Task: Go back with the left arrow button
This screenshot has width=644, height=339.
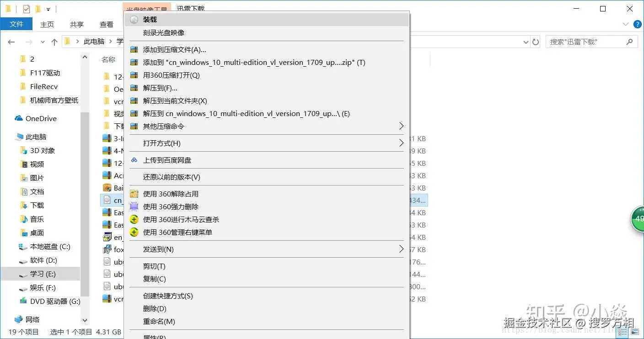Action: click(x=11, y=42)
